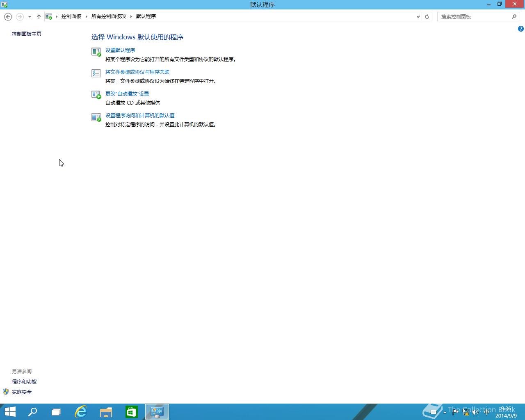Open Task View on the taskbar
The image size is (525, 420).
(56, 412)
